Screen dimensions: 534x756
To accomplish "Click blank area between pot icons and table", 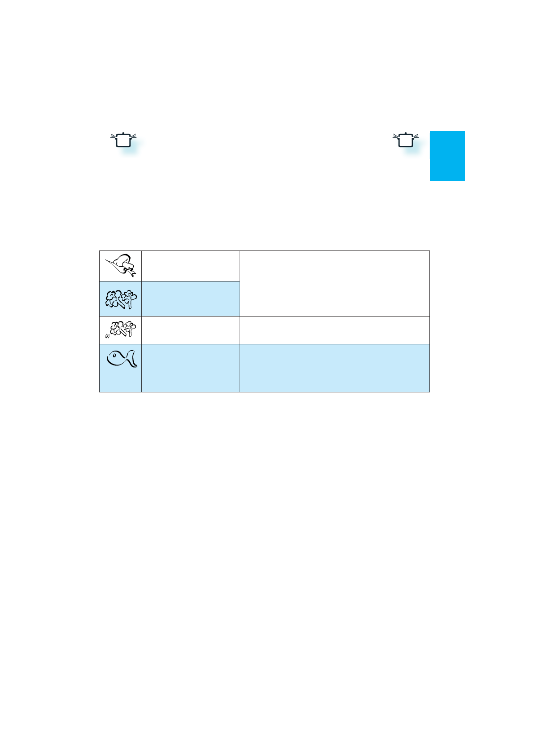I will click(x=265, y=207).
